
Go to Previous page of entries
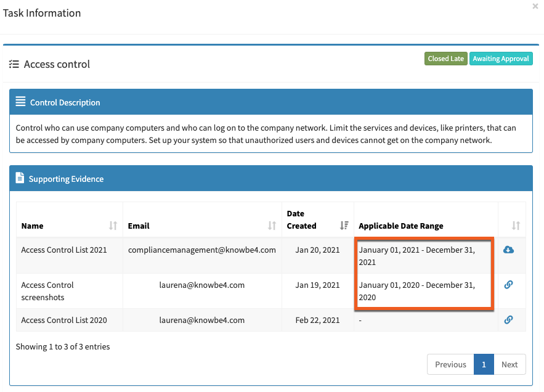450,364
